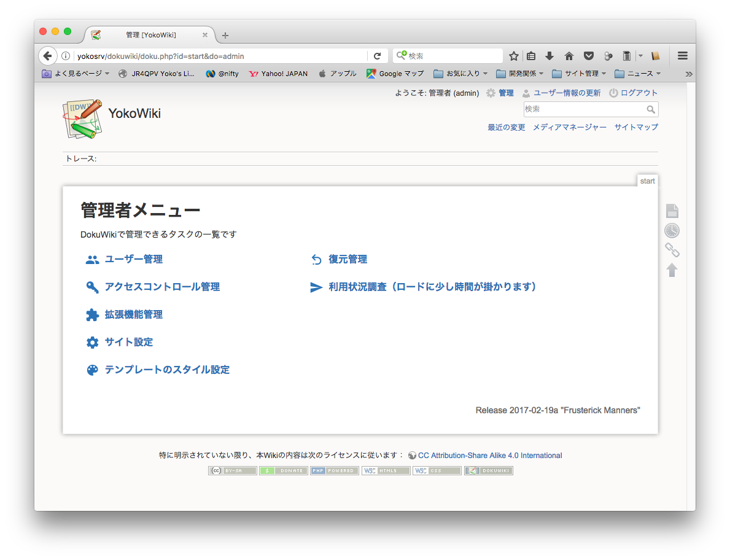Viewport: 730px width, 560px height.
Task: Click the ユーザー情報の更新 link
Action: coord(567,93)
